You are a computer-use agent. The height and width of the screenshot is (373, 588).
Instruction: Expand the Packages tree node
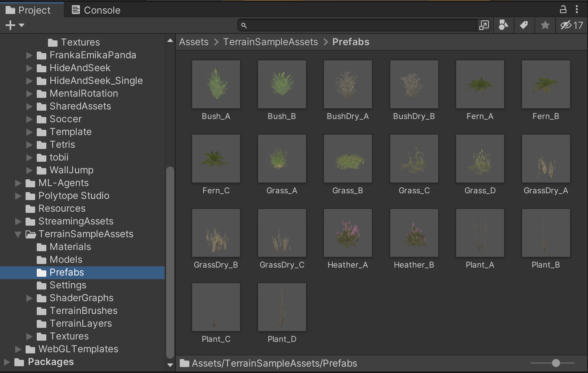pyautogui.click(x=7, y=362)
